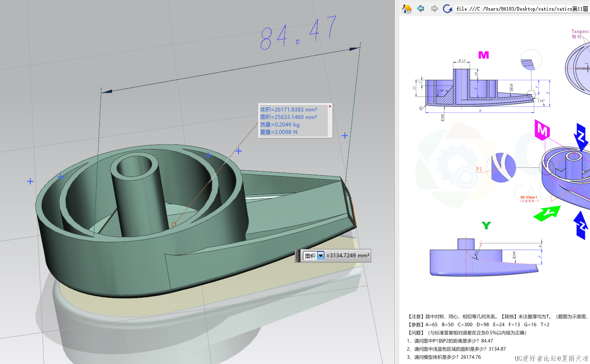This screenshot has width=590, height=364.
Task: Click the measurement box grip handle
Action: (x=298, y=256)
